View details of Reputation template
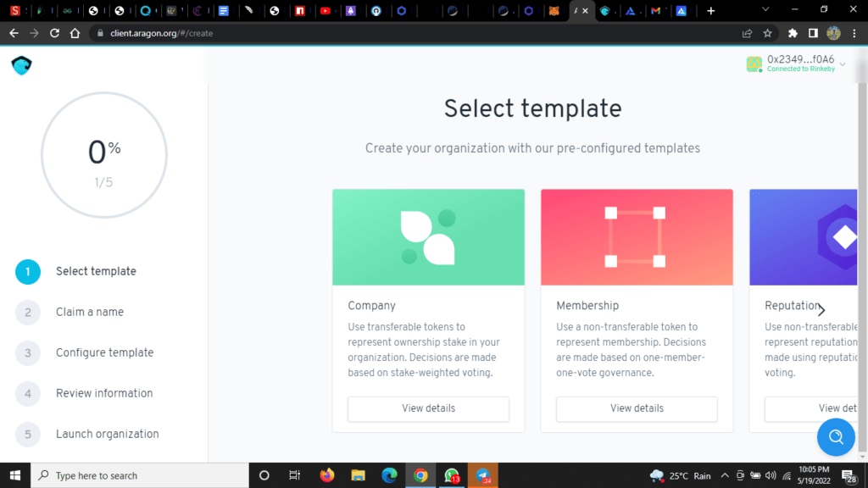Viewport: 868px width, 488px height. tap(811, 409)
